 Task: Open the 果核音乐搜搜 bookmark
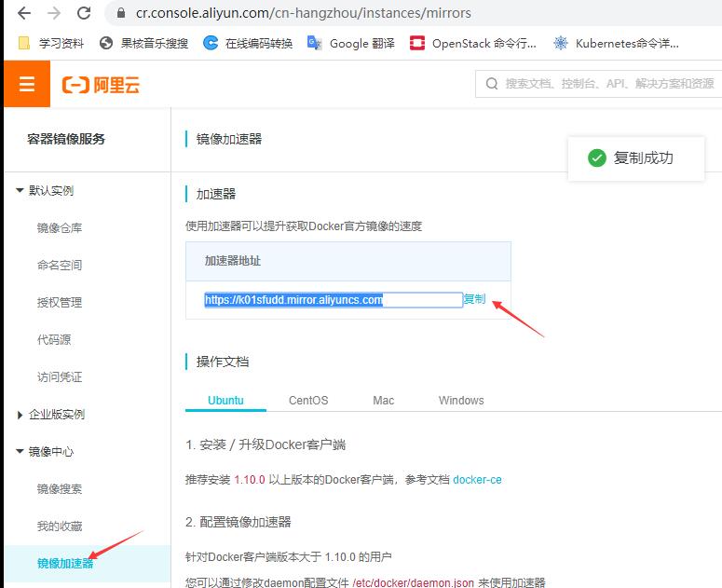[x=144, y=43]
